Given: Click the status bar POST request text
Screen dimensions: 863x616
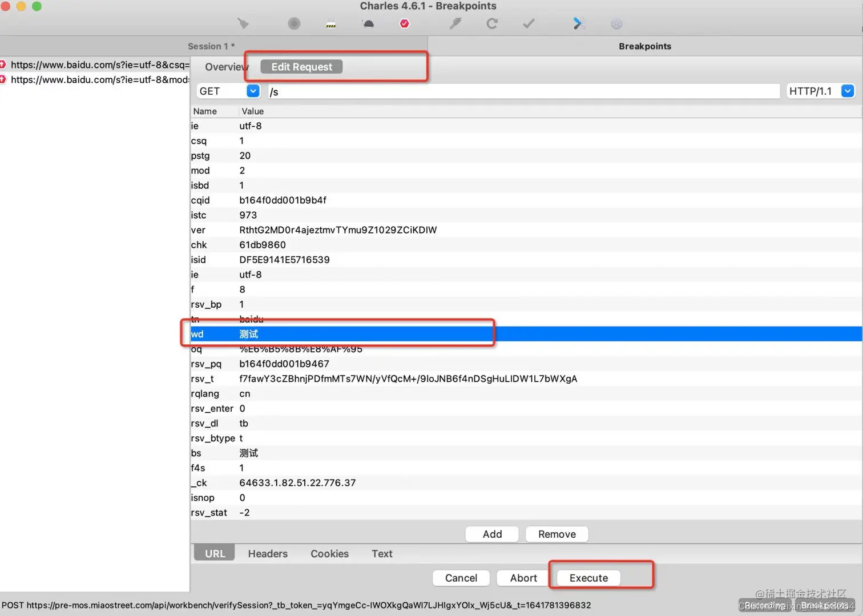Looking at the screenshot, I should (296, 605).
